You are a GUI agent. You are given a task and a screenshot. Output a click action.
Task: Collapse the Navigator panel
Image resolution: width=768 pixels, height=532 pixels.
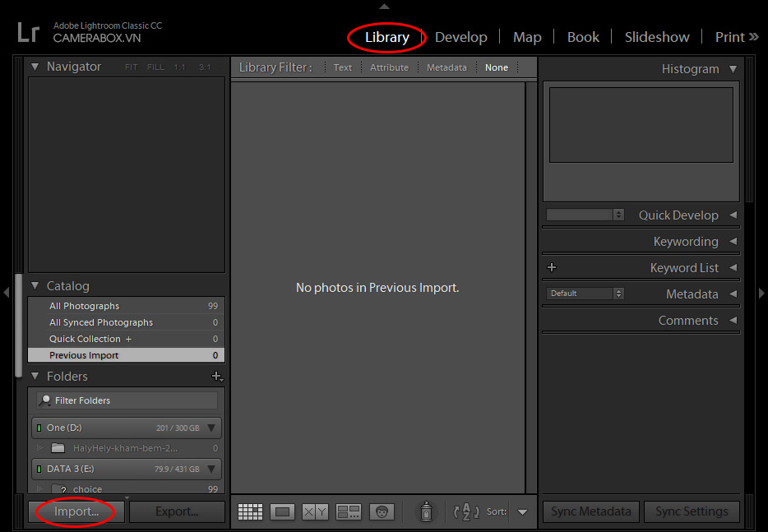coord(35,67)
